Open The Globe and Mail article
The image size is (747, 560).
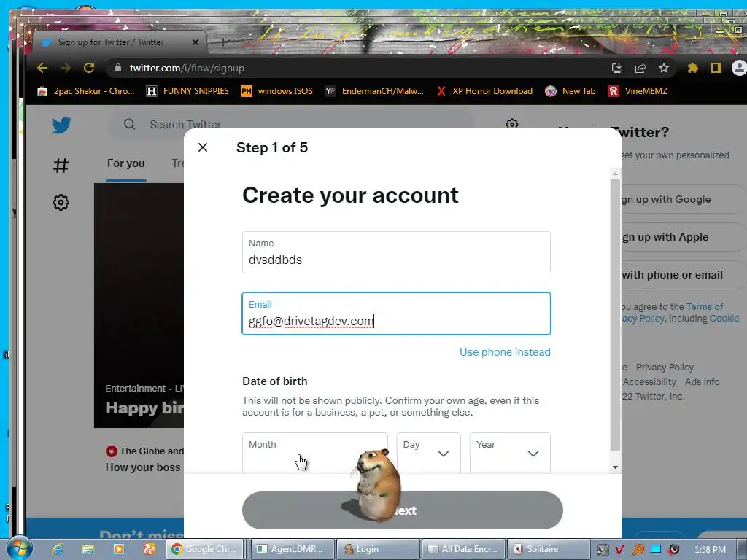coord(144,459)
